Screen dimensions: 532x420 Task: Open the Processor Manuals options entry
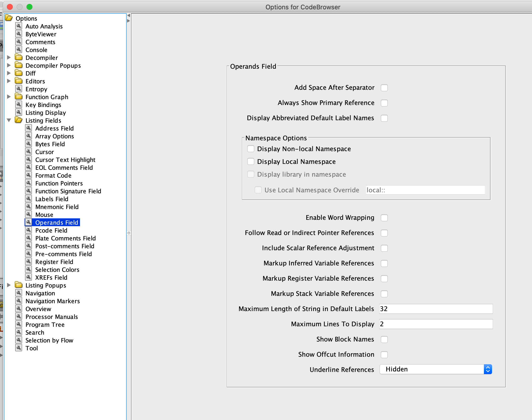coord(52,317)
